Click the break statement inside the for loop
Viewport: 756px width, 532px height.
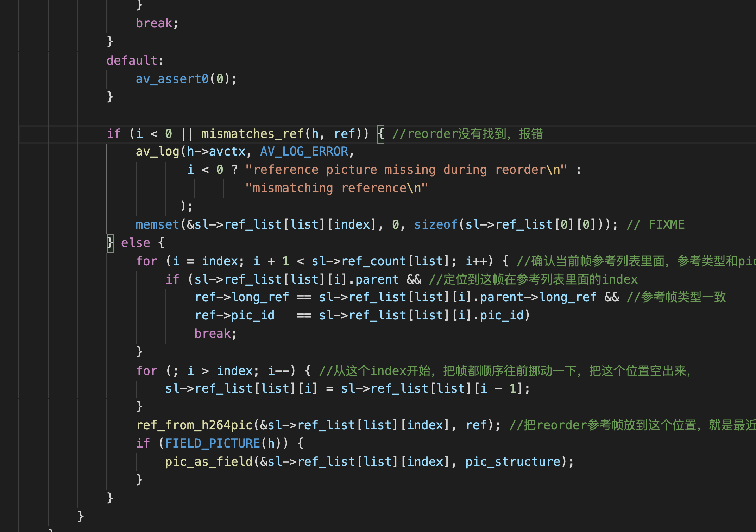216,334
